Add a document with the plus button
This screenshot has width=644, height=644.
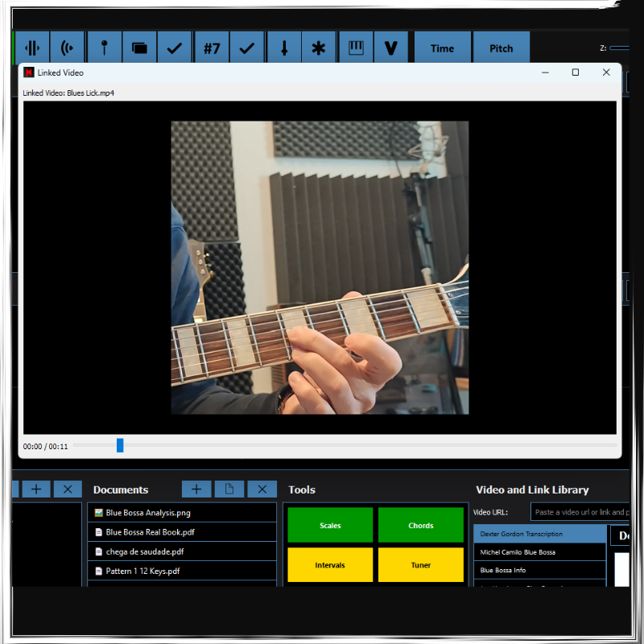[x=196, y=489]
